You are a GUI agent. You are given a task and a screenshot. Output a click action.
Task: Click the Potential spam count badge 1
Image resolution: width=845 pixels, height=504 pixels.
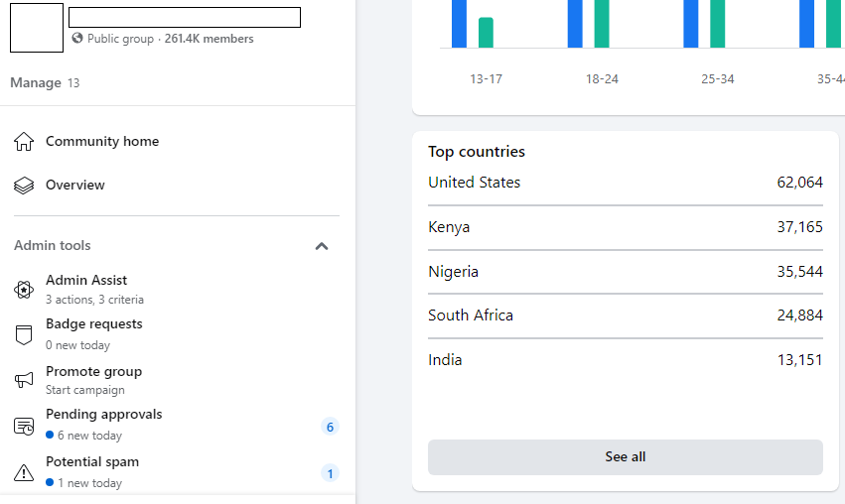point(330,474)
